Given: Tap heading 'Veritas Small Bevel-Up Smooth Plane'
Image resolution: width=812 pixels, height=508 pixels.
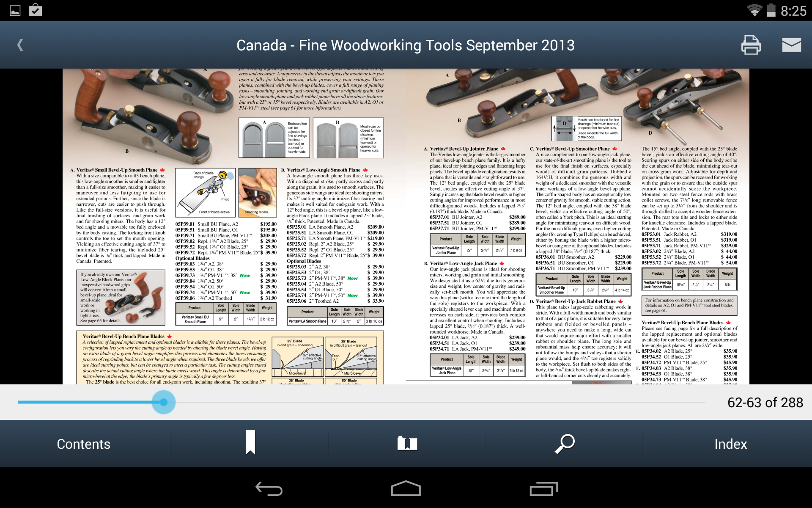Looking at the screenshot, I should (117, 170).
